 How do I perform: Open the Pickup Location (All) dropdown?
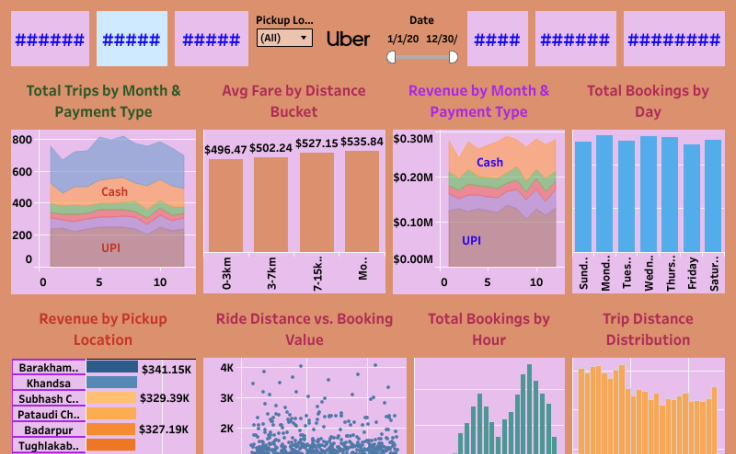pos(284,38)
